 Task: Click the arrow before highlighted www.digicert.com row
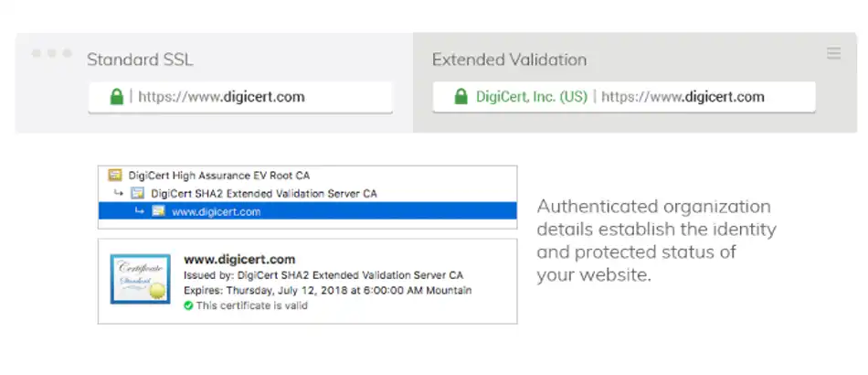coord(140,211)
